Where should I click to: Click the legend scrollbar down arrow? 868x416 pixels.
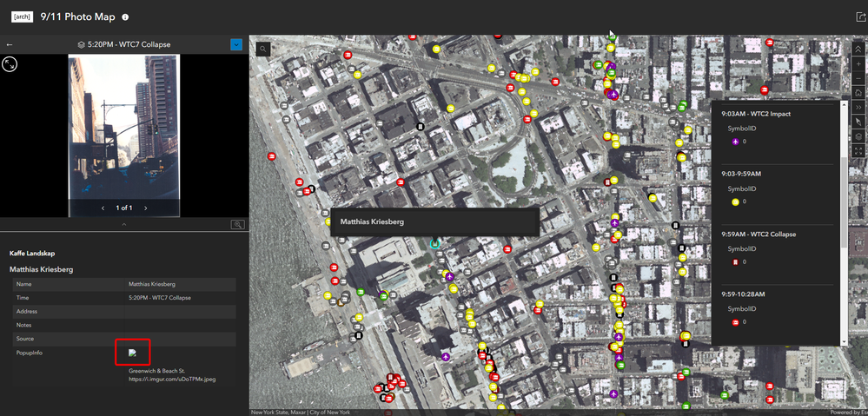[x=844, y=342]
